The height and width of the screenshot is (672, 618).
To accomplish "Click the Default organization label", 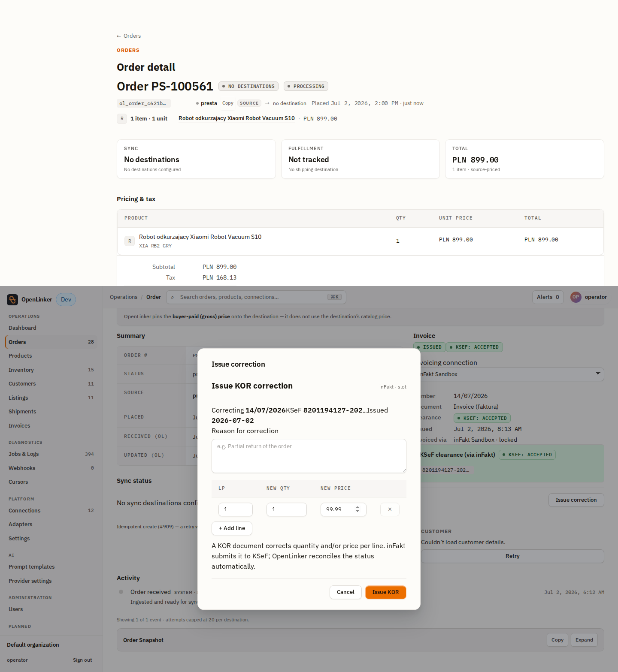I will coord(33,645).
